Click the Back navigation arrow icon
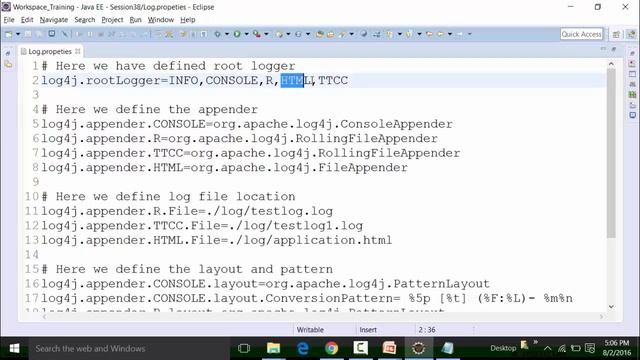The width and height of the screenshot is (640, 360). pyautogui.click(x=440, y=34)
